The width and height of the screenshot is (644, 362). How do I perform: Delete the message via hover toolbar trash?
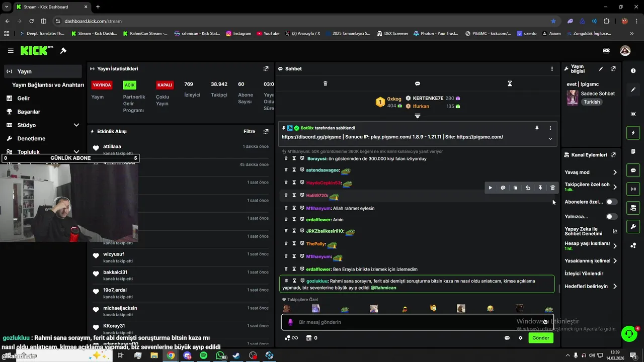(x=552, y=188)
